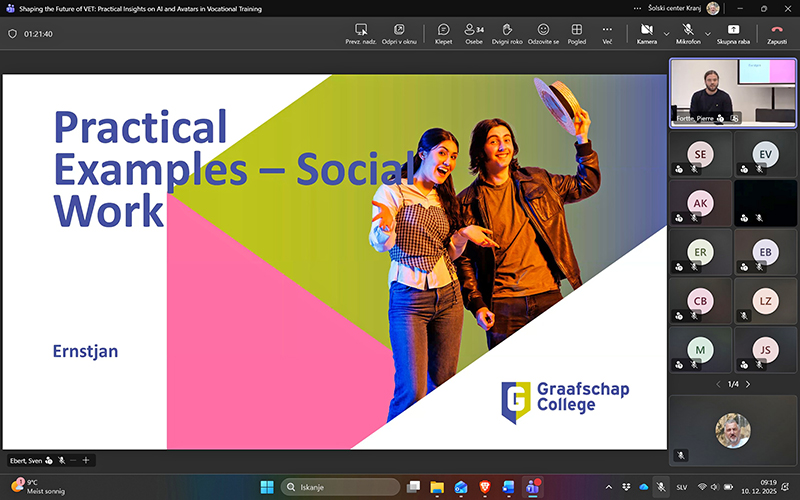Toggle the Mikrofon mute state

point(688,30)
